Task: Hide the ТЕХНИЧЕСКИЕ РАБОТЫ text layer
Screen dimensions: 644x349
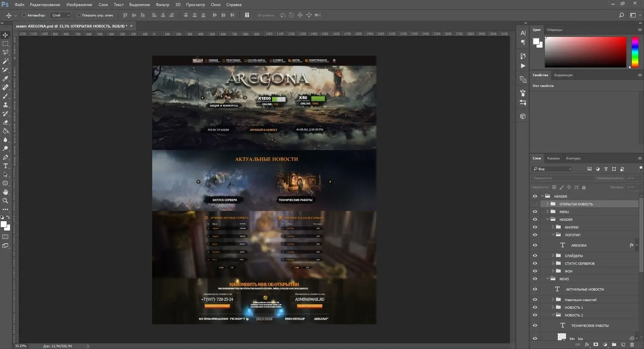Action: coord(535,326)
